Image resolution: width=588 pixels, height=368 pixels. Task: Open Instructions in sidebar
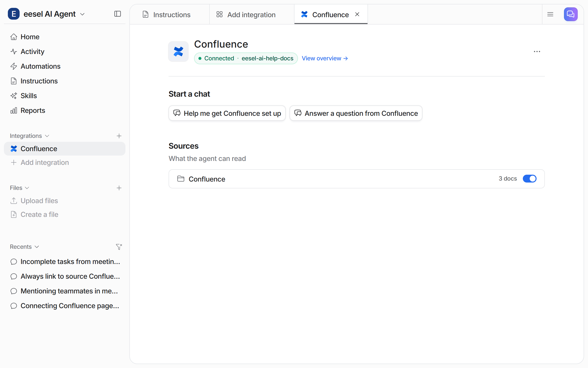[x=65, y=81]
